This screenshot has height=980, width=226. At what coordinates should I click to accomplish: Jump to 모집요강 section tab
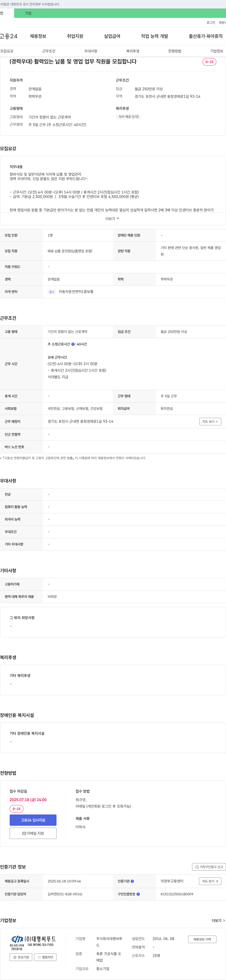pyautogui.click(x=7, y=51)
